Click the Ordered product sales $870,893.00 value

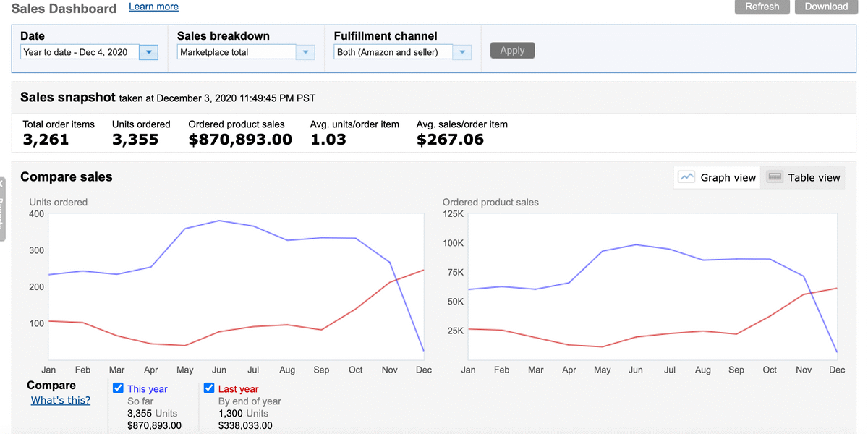coord(240,140)
